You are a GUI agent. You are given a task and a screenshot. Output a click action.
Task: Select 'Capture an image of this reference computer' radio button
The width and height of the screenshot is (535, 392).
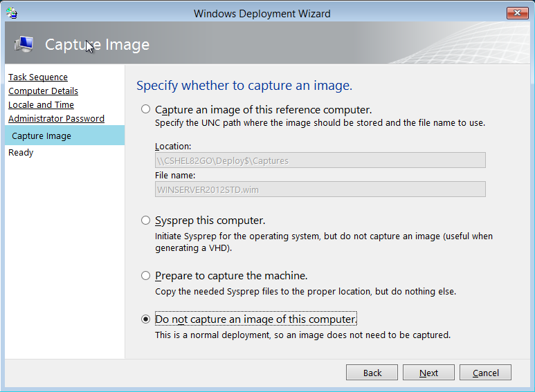click(x=145, y=109)
